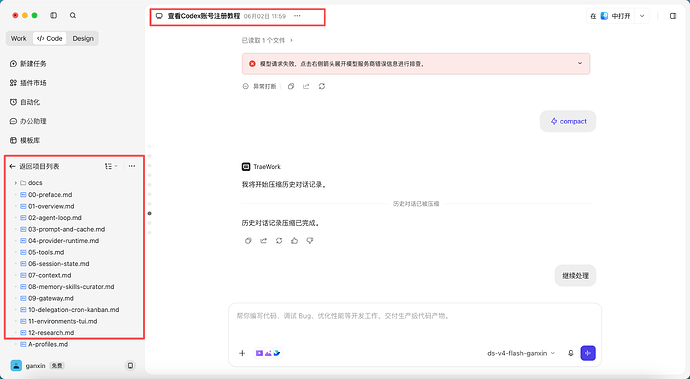Expand the docs folder
Image resolution: width=690 pixels, height=379 pixels.
[16, 183]
